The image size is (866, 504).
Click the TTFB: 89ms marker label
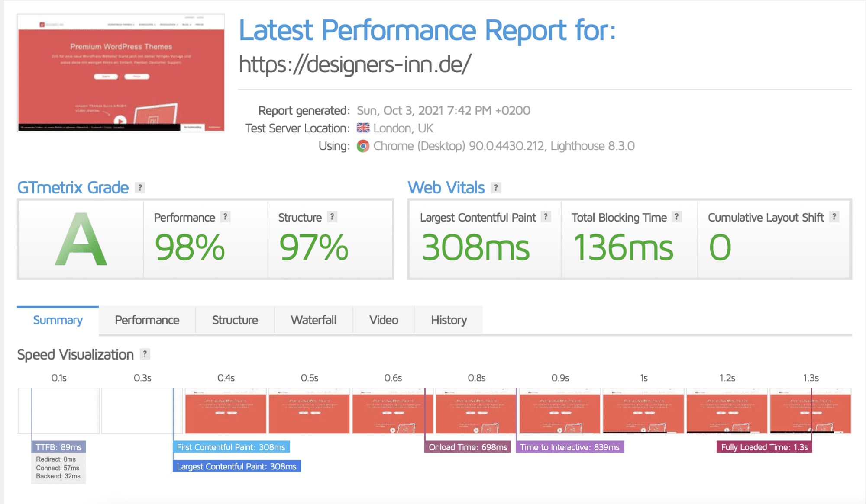58,447
